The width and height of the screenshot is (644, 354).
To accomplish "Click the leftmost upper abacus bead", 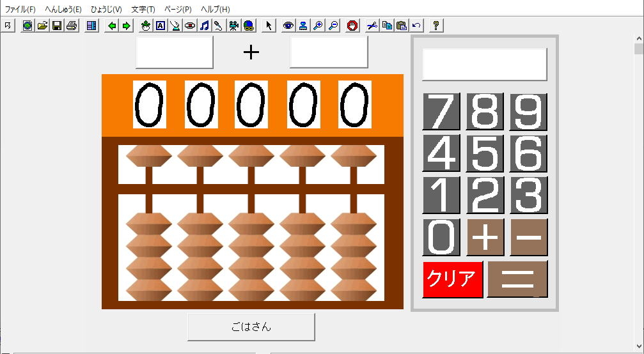I will (x=149, y=155).
